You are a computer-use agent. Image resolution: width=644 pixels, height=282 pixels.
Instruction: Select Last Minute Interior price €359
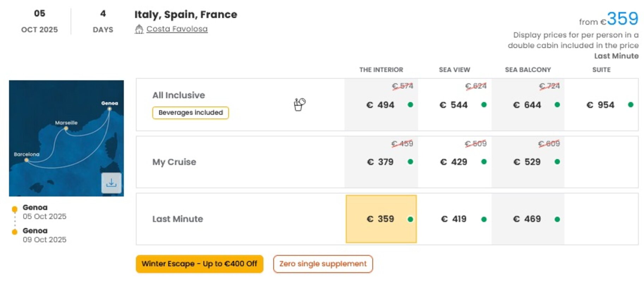[x=381, y=219]
